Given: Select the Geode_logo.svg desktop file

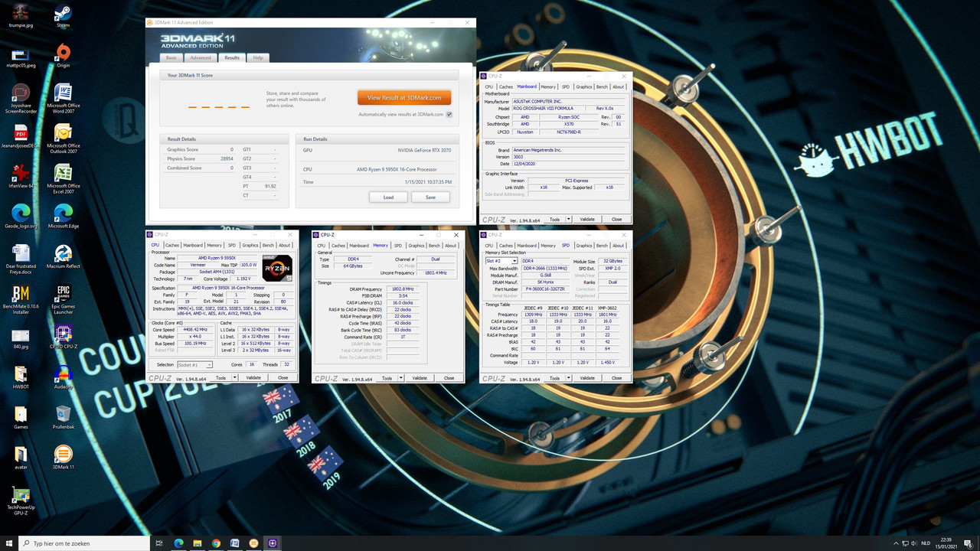Looking at the screenshot, I should (21, 217).
